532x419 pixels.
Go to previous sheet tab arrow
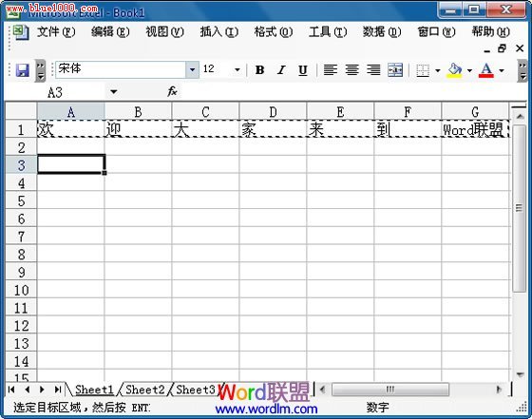point(27,390)
